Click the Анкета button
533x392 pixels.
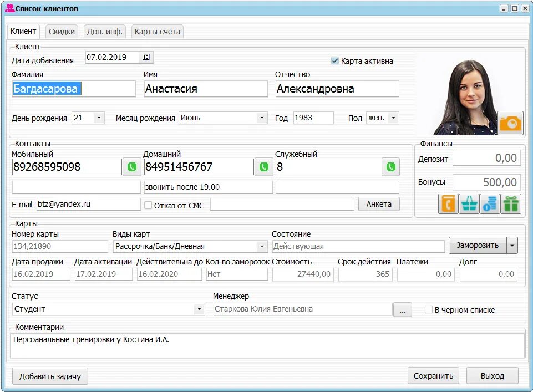pos(379,204)
